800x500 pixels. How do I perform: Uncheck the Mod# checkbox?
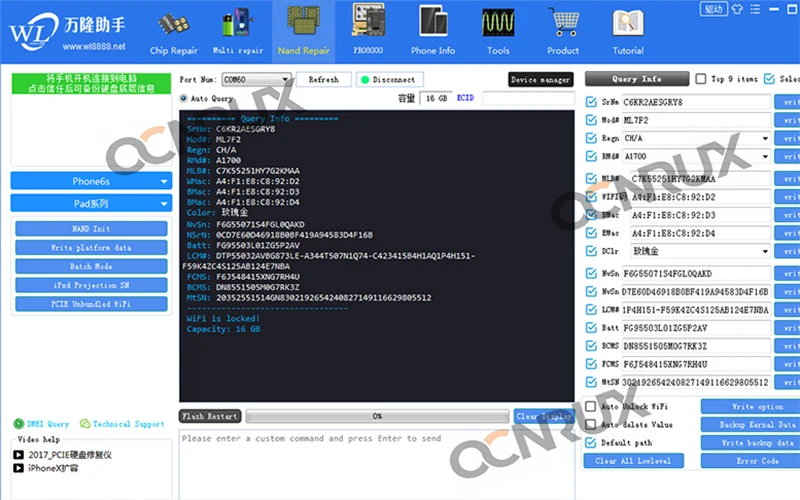591,120
